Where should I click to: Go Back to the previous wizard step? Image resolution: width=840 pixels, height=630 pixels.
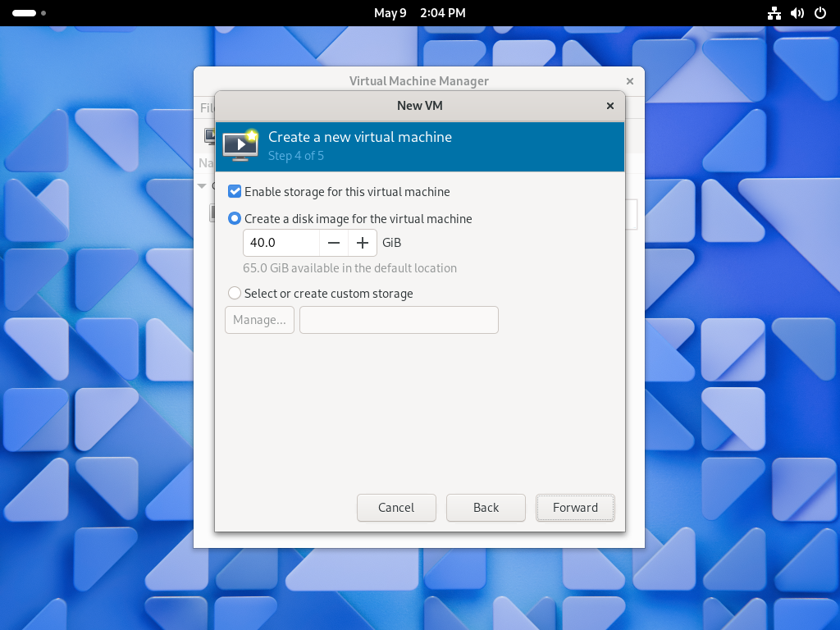click(x=486, y=508)
